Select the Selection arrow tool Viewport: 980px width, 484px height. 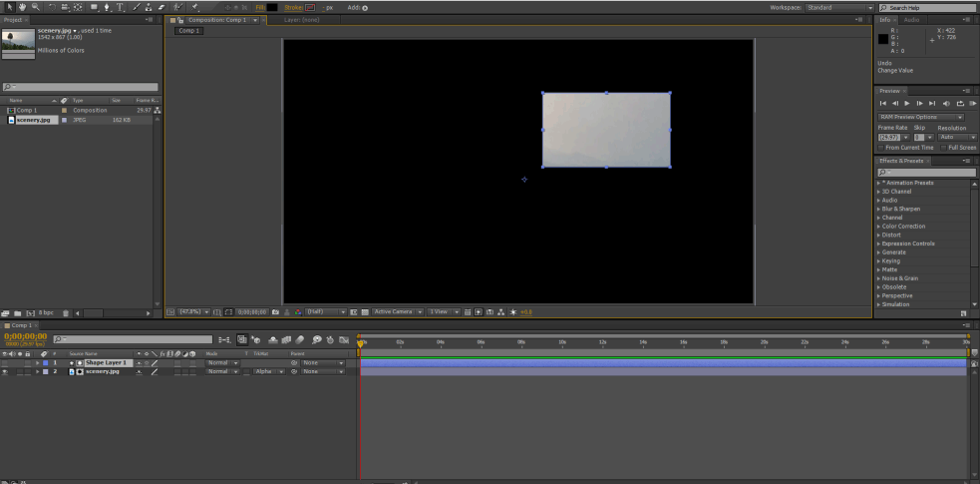[x=9, y=8]
